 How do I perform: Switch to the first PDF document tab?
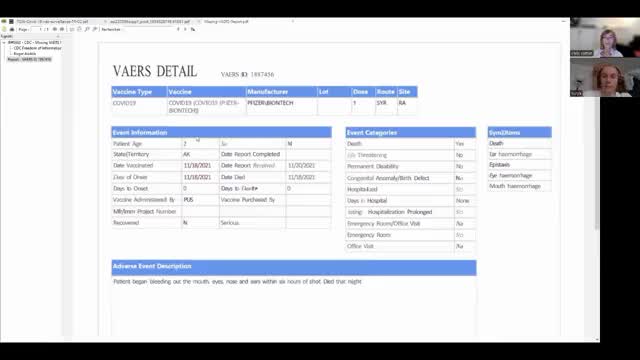pos(52,21)
